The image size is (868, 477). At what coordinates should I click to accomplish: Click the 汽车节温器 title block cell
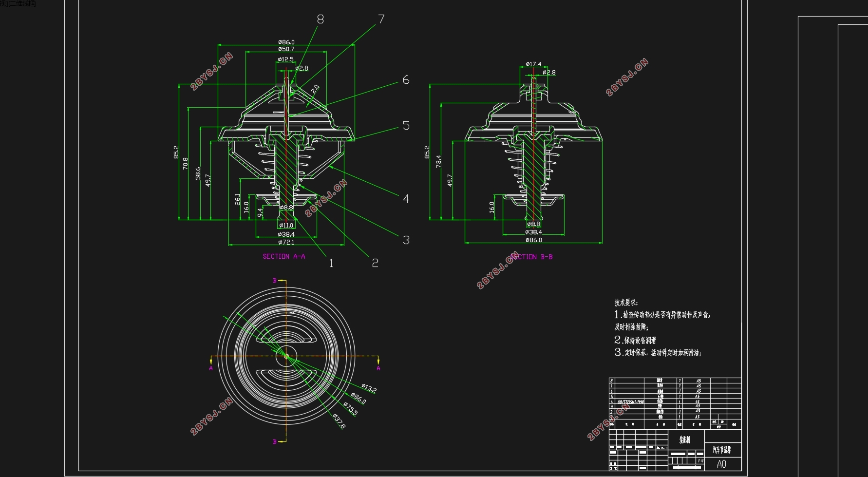point(722,450)
